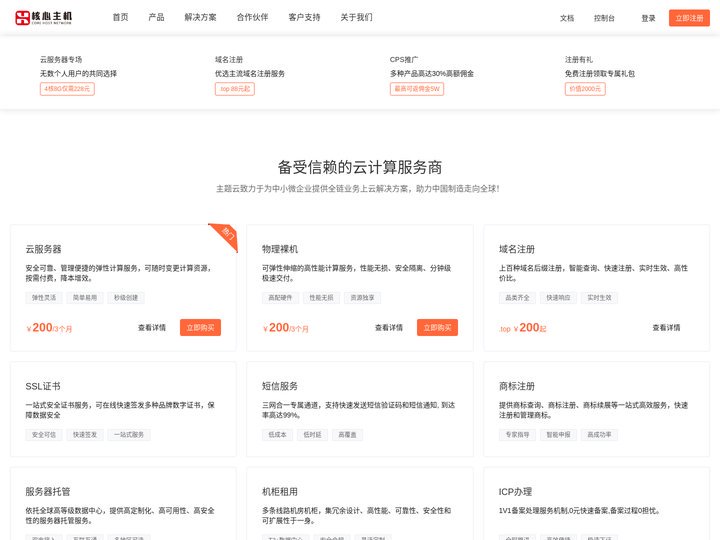Open the 控制台 link
The width and height of the screenshot is (720, 540).
coord(604,18)
